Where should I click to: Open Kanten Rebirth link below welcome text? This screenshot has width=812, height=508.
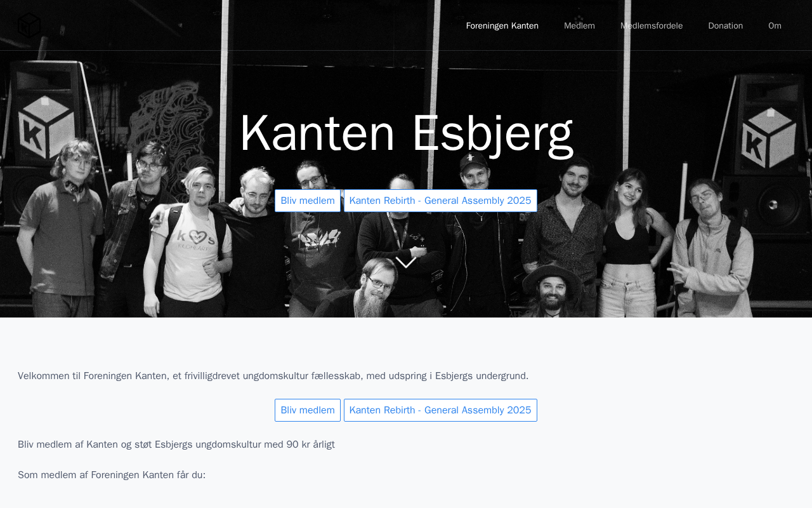(440, 410)
